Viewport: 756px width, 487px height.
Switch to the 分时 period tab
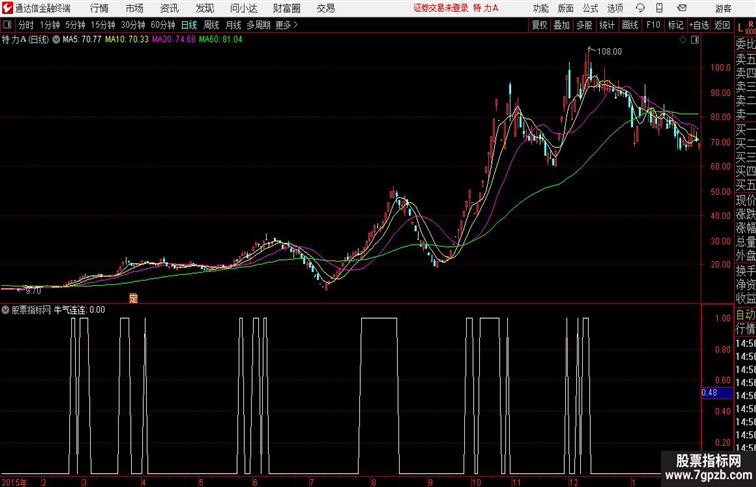[x=26, y=25]
